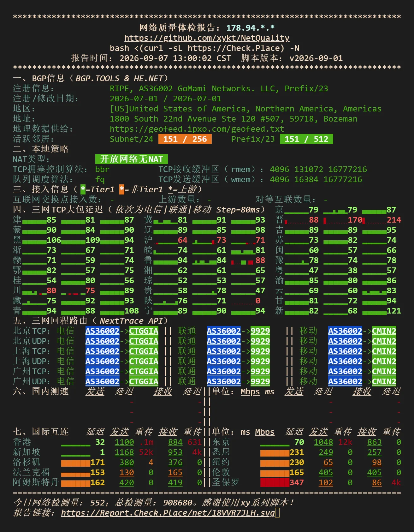
Task: Click the 108 latency in 青 row
Action: (x=132, y=311)
